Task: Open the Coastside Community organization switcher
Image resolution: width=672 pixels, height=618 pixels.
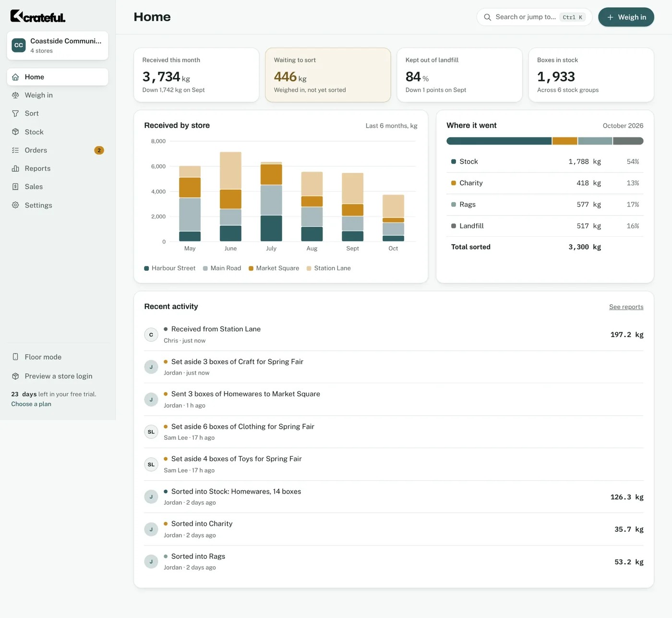Action: 58,46
